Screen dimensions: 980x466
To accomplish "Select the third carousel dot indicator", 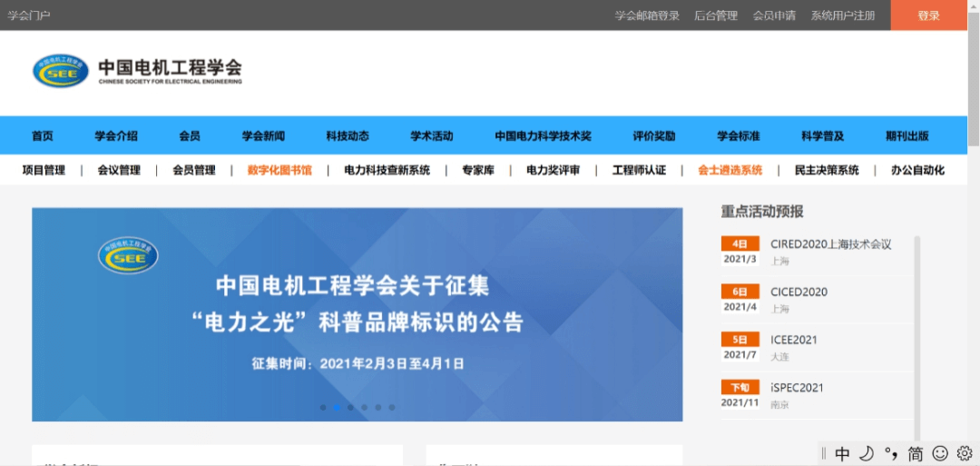I will pos(350,407).
